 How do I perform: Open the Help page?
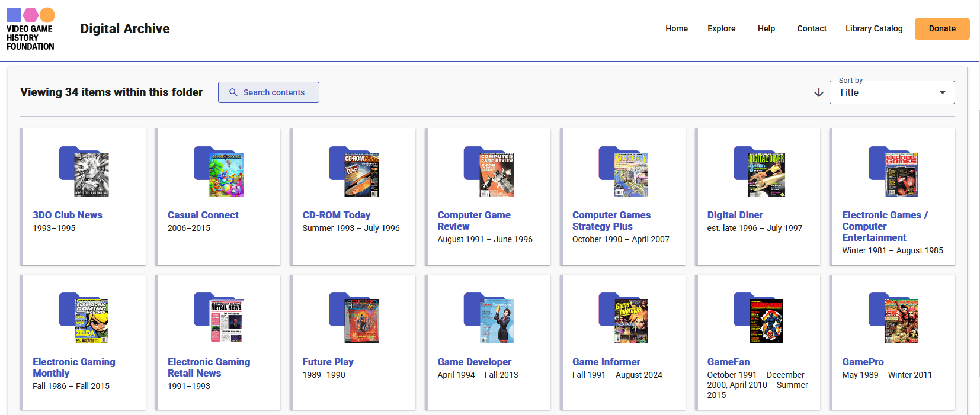click(x=766, y=28)
